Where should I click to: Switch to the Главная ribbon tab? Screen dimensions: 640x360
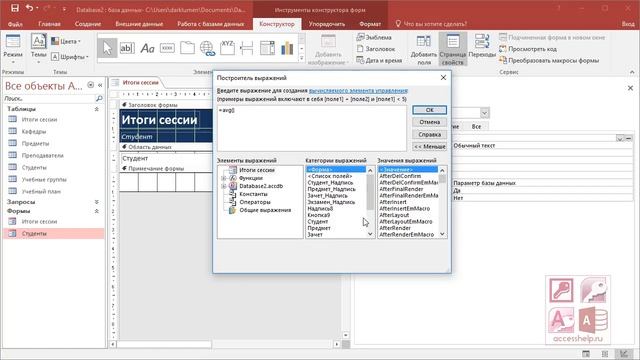pyautogui.click(x=49, y=24)
